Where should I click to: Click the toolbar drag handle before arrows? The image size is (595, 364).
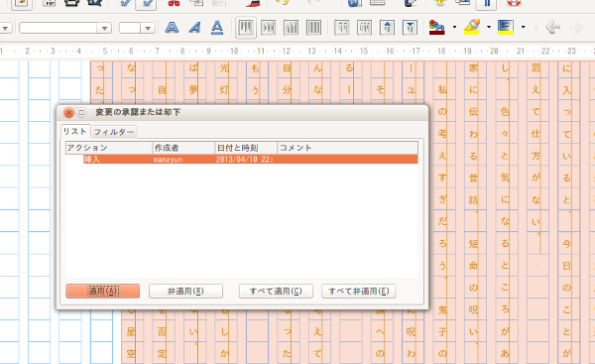(535, 28)
